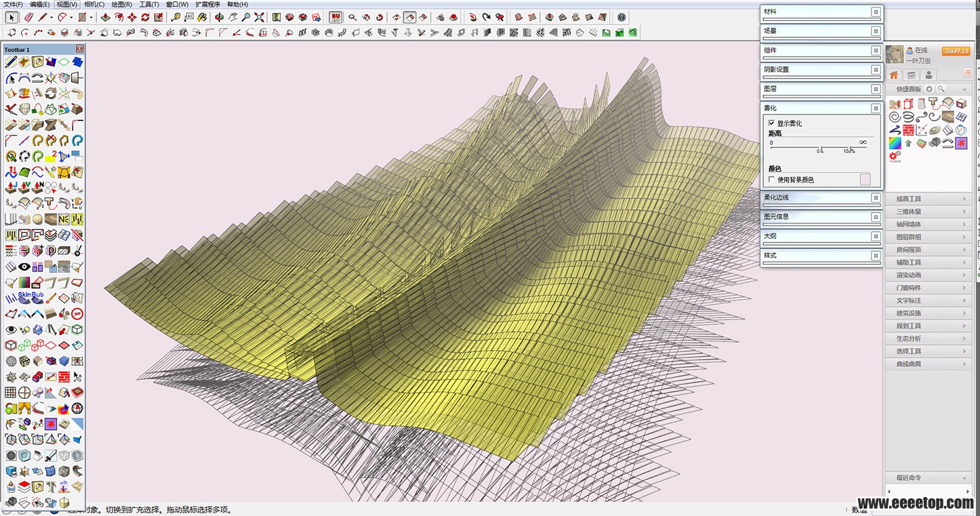Expand the 组件 tray panel
Screen dimensions: 980x516
(x=821, y=50)
